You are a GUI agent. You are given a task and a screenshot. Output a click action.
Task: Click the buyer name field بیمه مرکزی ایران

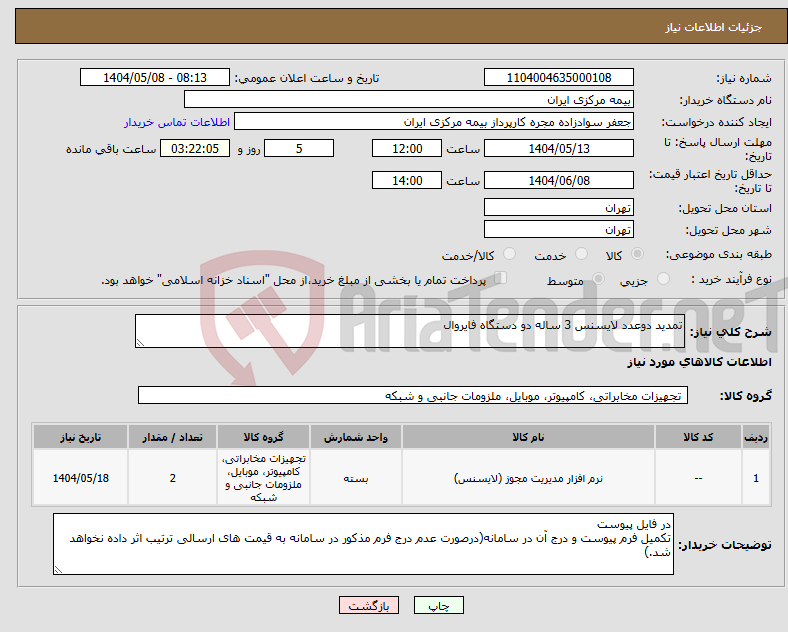click(409, 99)
